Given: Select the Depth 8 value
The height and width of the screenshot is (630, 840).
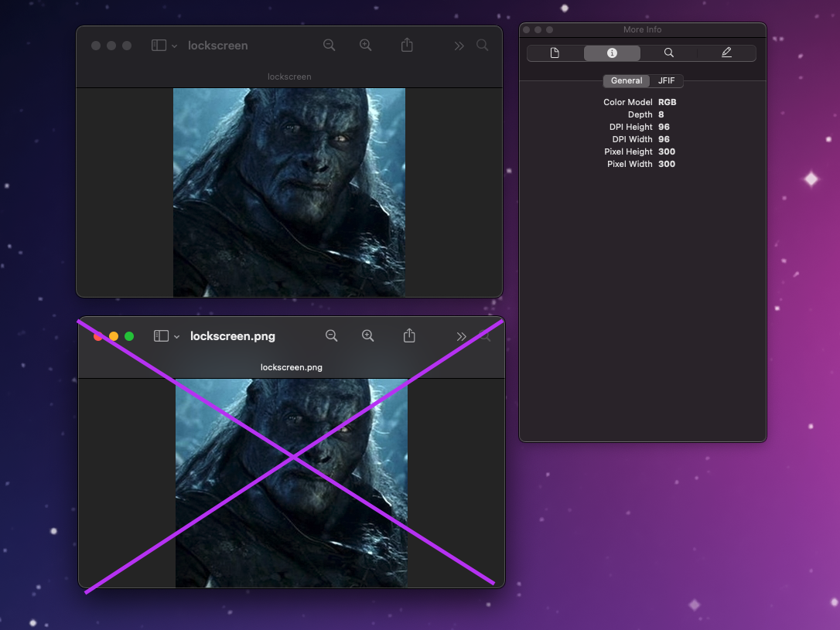Looking at the screenshot, I should (x=661, y=114).
